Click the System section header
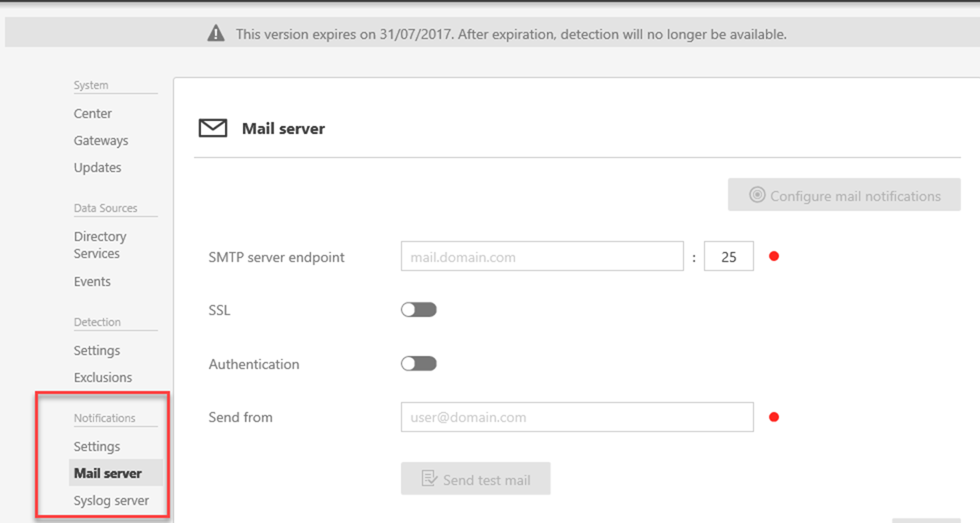 pyautogui.click(x=91, y=85)
